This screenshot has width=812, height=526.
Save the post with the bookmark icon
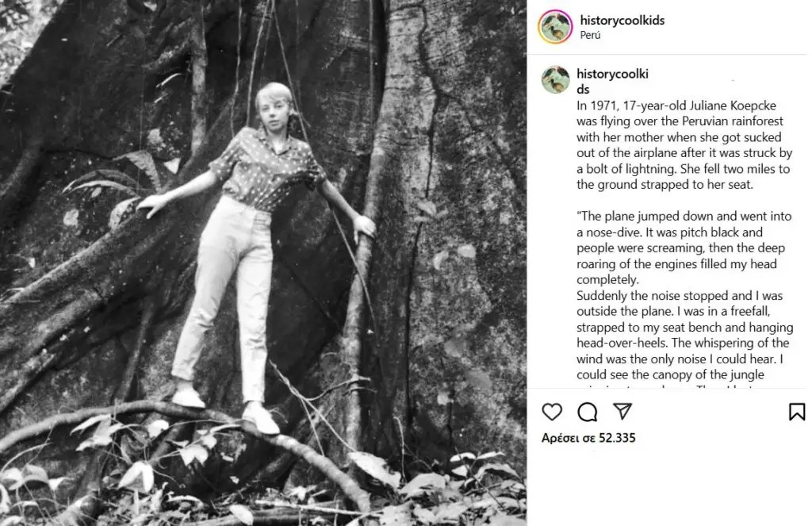(797, 412)
